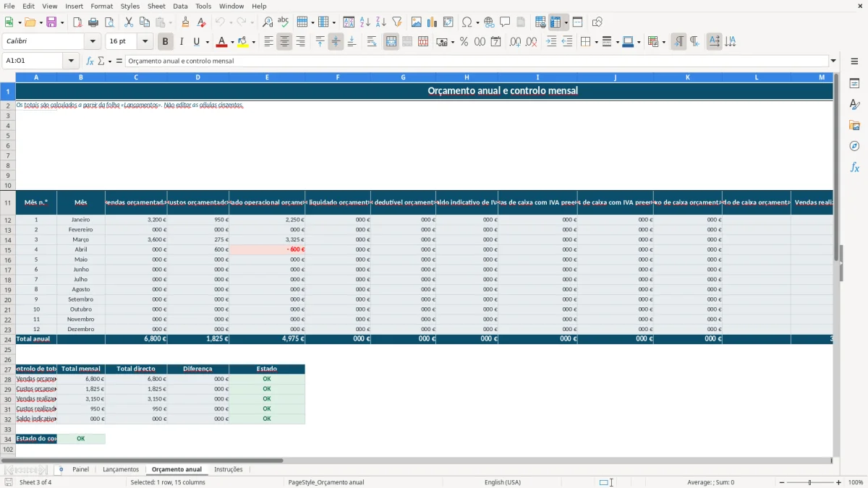The width and height of the screenshot is (868, 488).
Task: Open Find and Replace
Action: (x=268, y=22)
